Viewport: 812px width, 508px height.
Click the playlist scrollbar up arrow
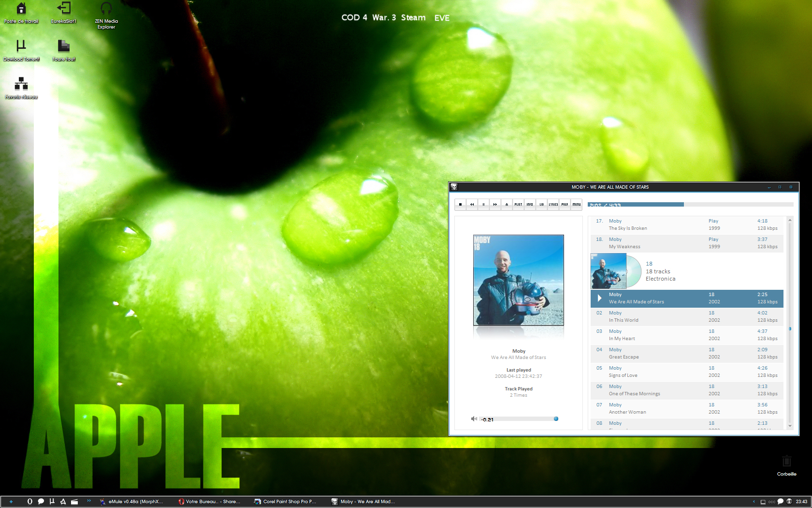pos(790,220)
